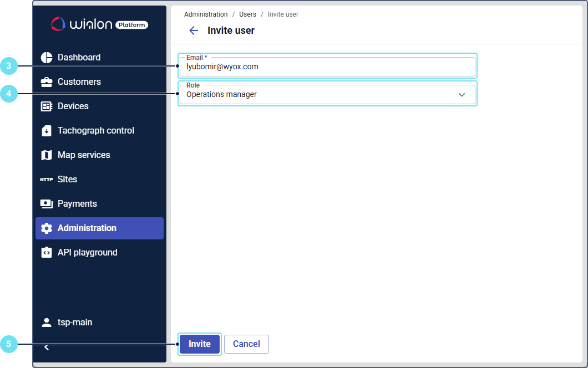Click the Devices icon in sidebar

click(x=47, y=106)
